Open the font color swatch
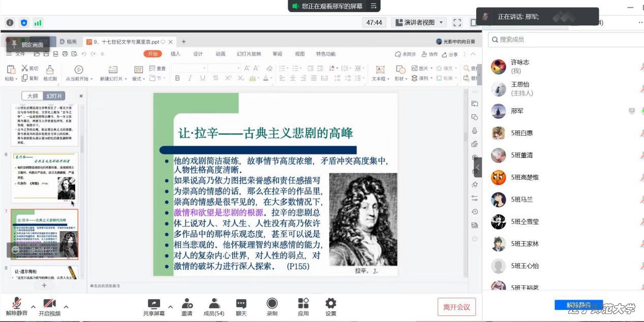This screenshot has height=322, width=644. [x=266, y=79]
